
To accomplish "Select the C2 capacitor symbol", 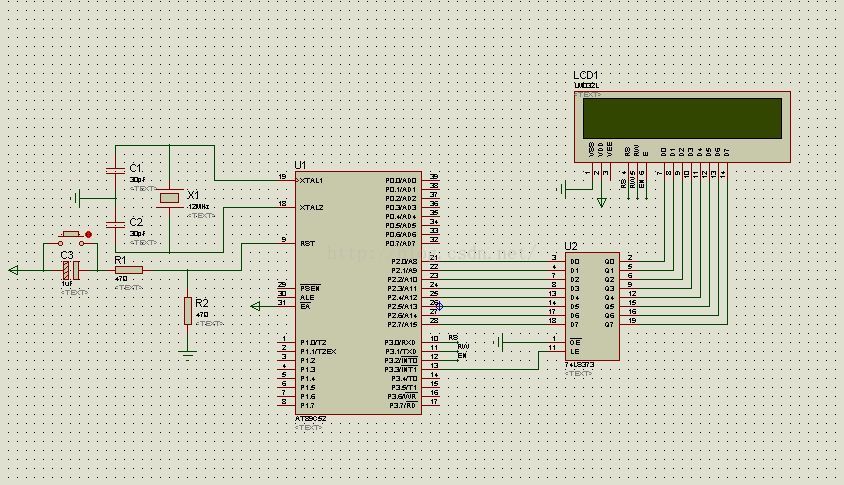I will click(115, 224).
